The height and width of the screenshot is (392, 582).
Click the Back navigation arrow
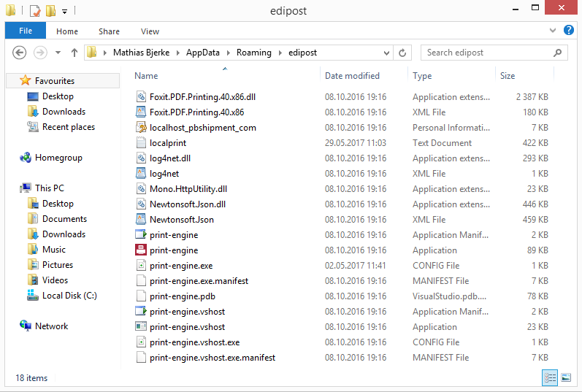pos(19,53)
